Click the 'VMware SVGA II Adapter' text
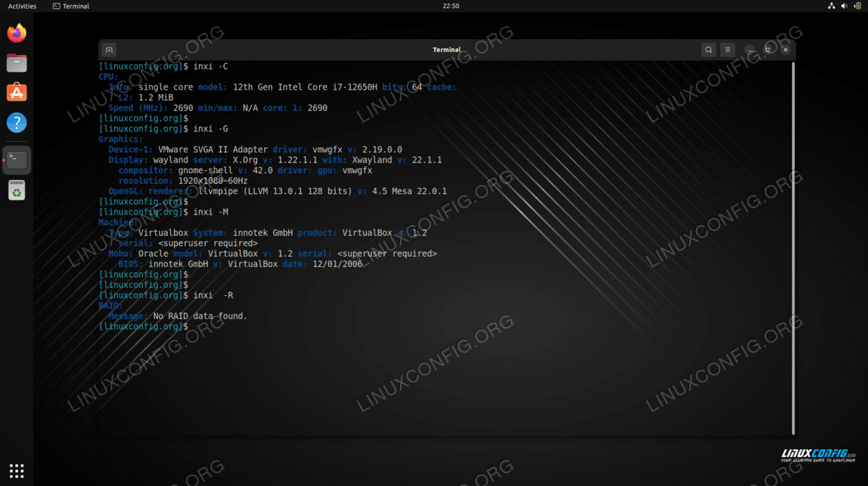Image resolution: width=868 pixels, height=486 pixels. (213, 150)
